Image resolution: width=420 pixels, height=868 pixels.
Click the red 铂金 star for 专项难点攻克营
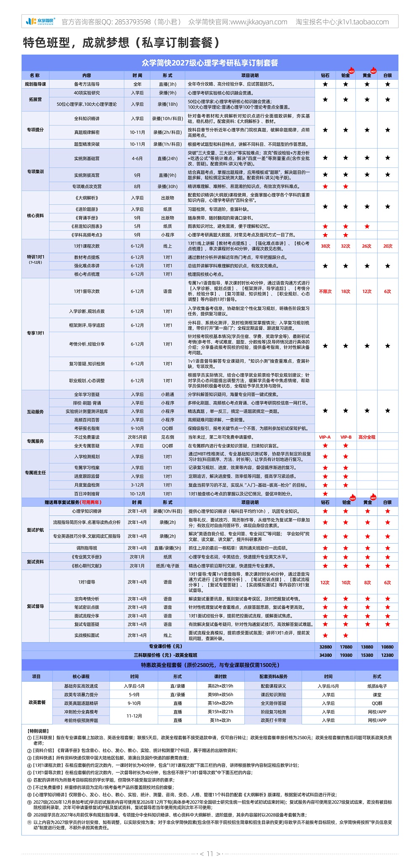coord(346,186)
